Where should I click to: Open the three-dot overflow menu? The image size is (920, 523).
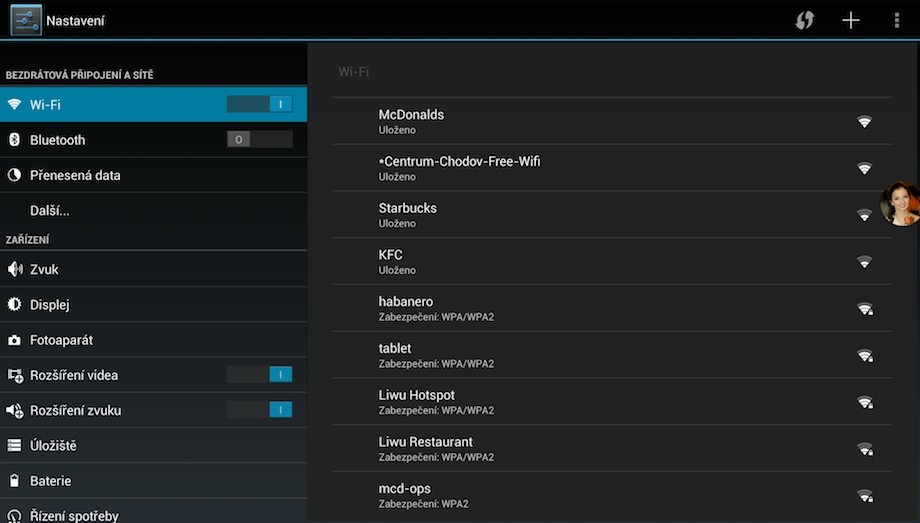pos(897,21)
